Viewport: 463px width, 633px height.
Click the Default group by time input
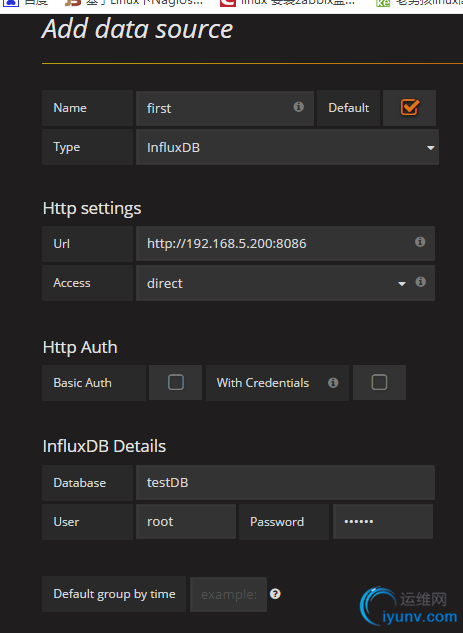(228, 594)
